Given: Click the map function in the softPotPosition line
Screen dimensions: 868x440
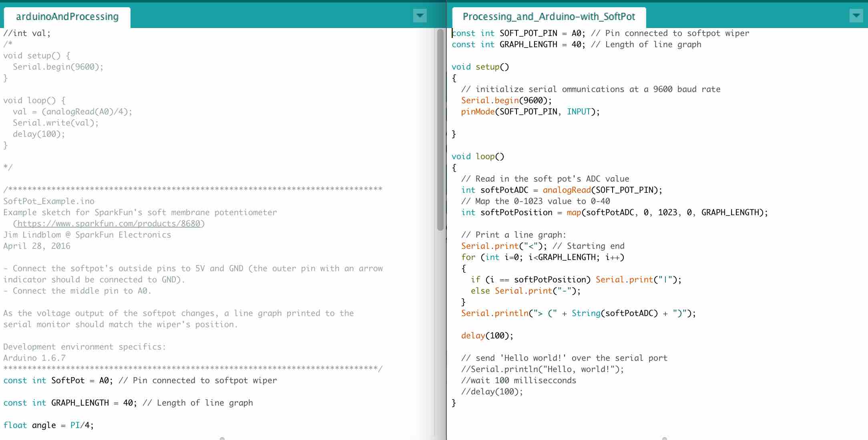Looking at the screenshot, I should (x=573, y=212).
